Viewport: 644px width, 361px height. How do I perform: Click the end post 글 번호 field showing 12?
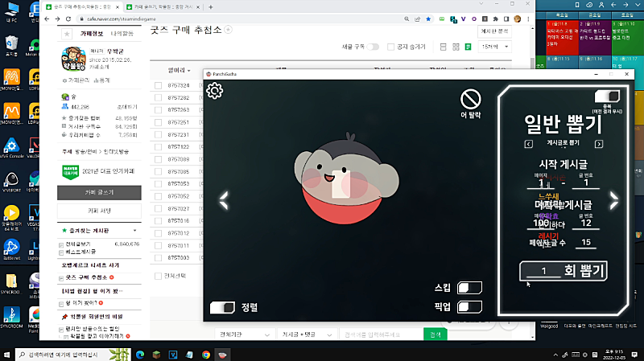tap(586, 223)
